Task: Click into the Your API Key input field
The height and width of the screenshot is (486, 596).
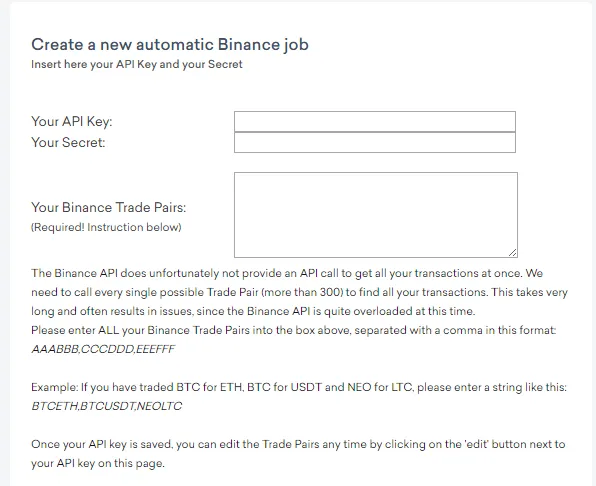Action: point(375,122)
